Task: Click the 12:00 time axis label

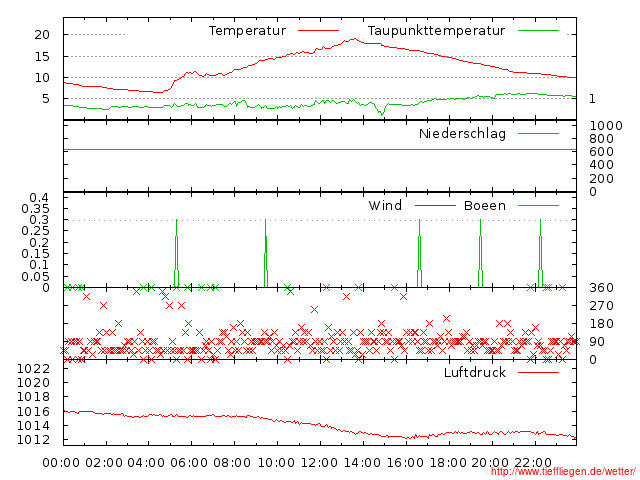Action: (x=320, y=463)
